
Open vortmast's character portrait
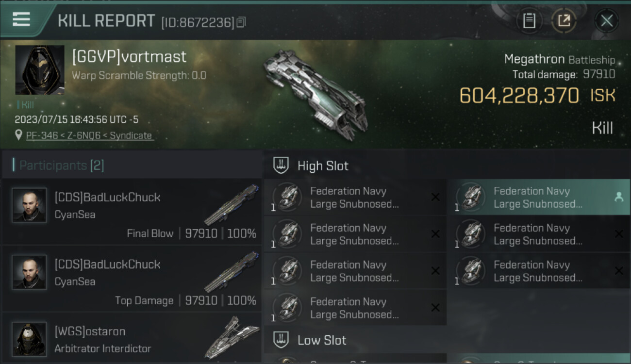click(x=40, y=70)
